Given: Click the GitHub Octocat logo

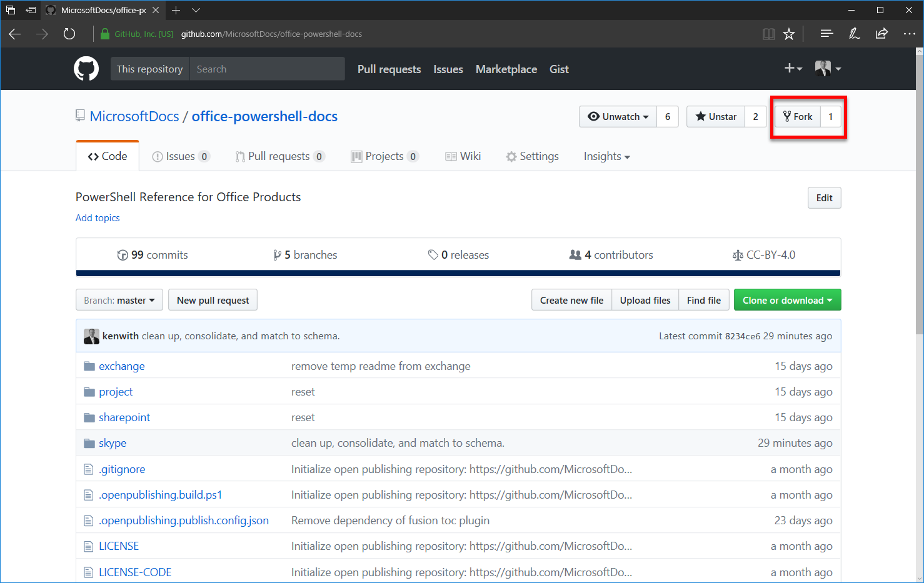Looking at the screenshot, I should [86, 69].
